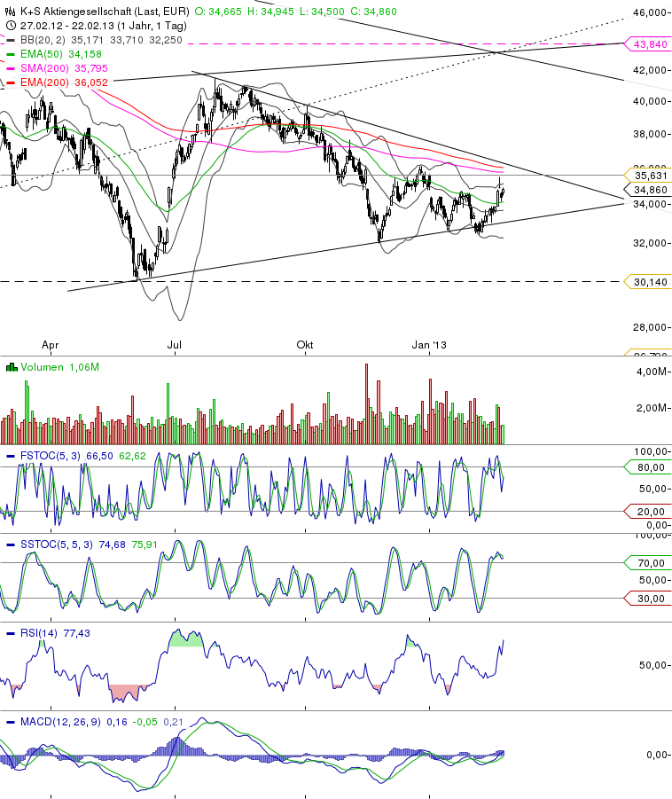
Task: Click the 30,140 support level marker
Action: coord(647,282)
